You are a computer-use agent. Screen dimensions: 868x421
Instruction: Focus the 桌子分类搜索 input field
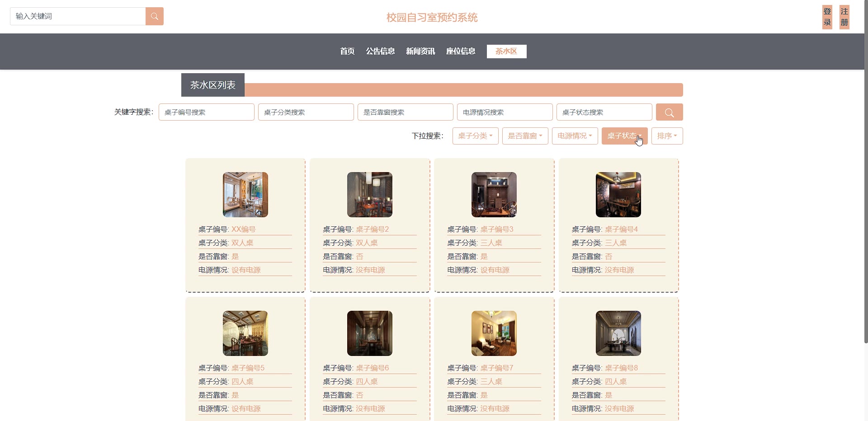pyautogui.click(x=306, y=112)
